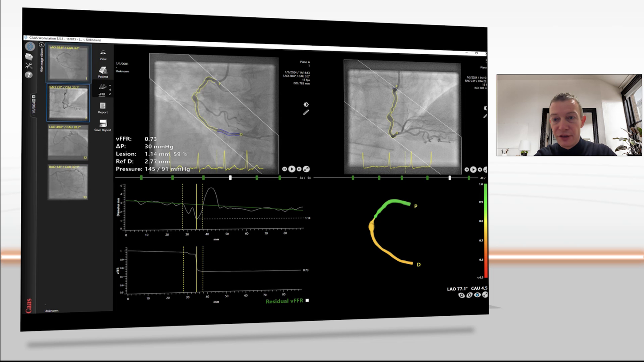Screen dimensions: 644x362
Task: Collapse the image ribbon with its chevron
Action: coord(41,44)
